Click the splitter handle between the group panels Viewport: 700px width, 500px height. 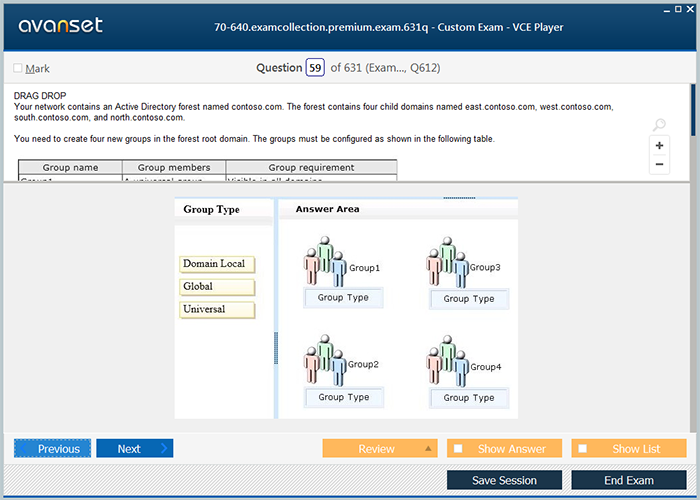[x=276, y=348]
